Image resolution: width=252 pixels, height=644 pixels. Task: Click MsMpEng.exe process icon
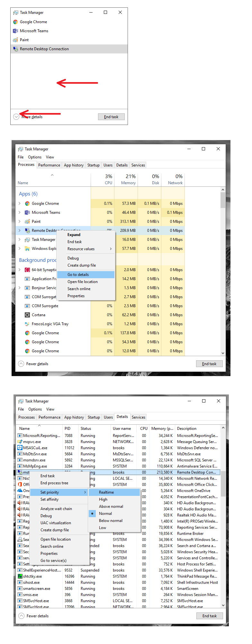(x=20, y=466)
